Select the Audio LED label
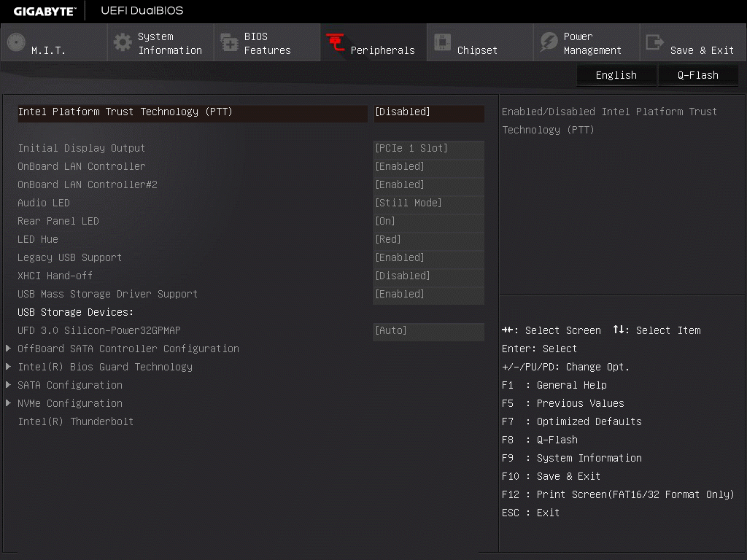Screen dimensions: 747x560 coord(44,203)
